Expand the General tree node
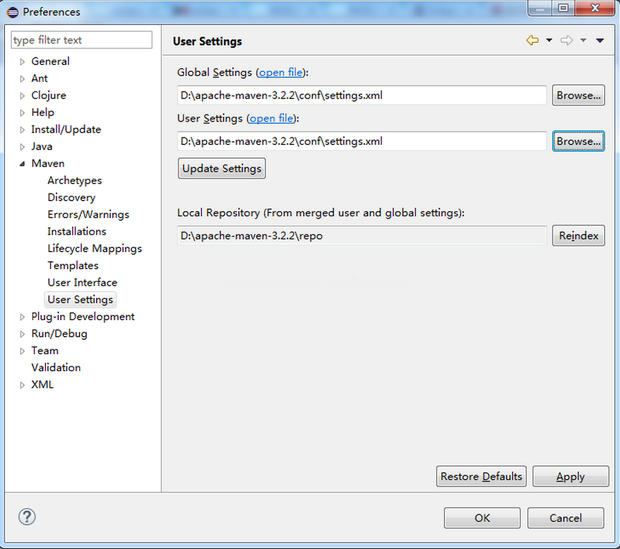 pos(22,62)
